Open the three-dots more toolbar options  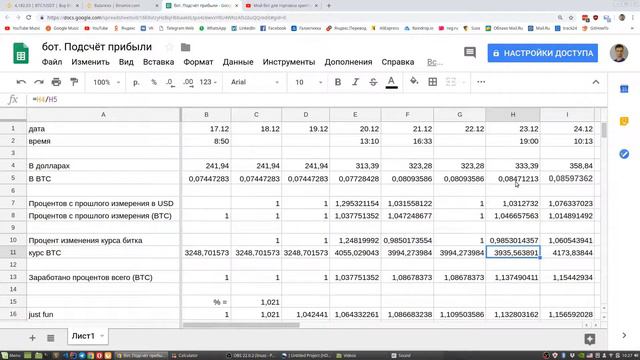coord(481,82)
